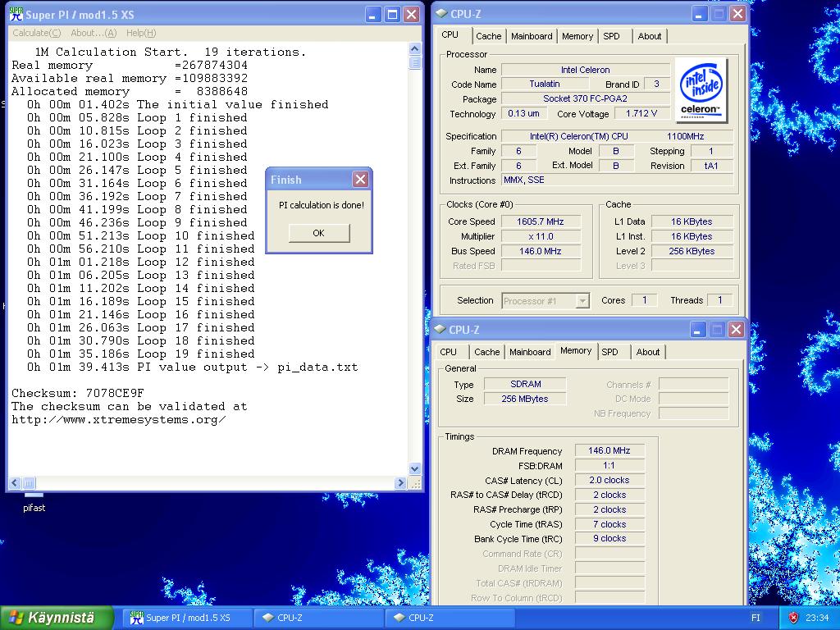Click the Intel Inside Celeron logo
The image size is (840, 630).
coord(701,90)
